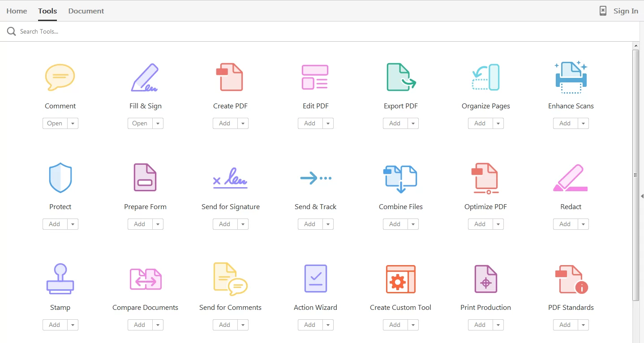Expand the dropdown arrow under Optimize PDF

(498, 224)
